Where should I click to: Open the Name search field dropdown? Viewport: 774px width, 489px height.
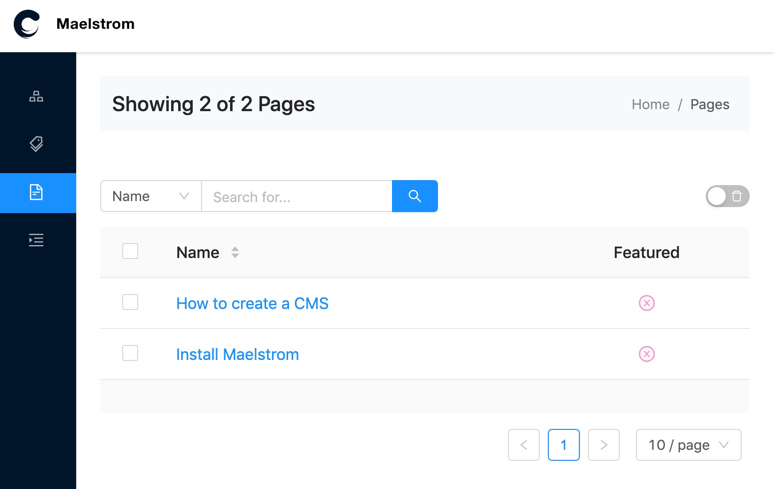151,196
